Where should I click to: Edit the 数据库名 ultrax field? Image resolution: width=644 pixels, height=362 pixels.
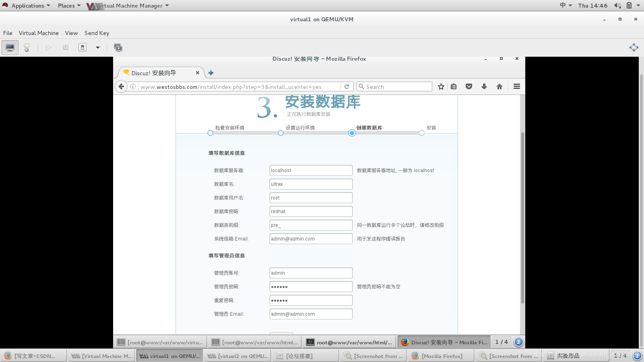pos(311,184)
